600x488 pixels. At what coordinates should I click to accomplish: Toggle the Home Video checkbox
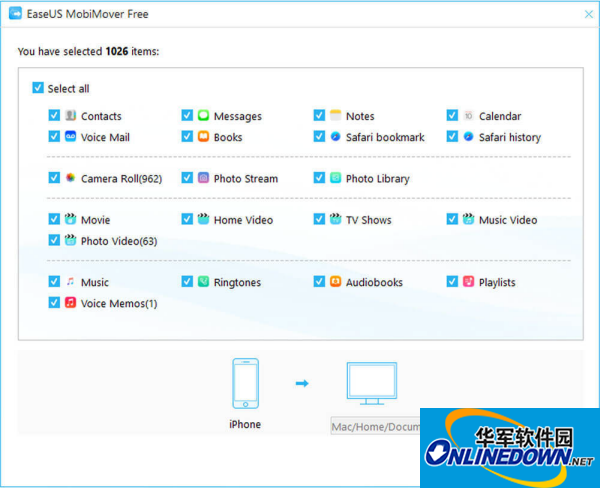187,219
